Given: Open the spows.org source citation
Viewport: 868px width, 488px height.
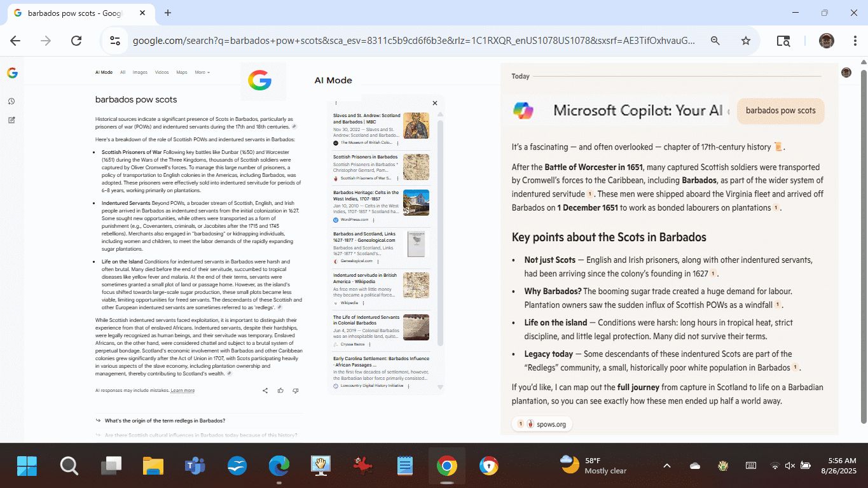Looking at the screenshot, I should (x=542, y=424).
